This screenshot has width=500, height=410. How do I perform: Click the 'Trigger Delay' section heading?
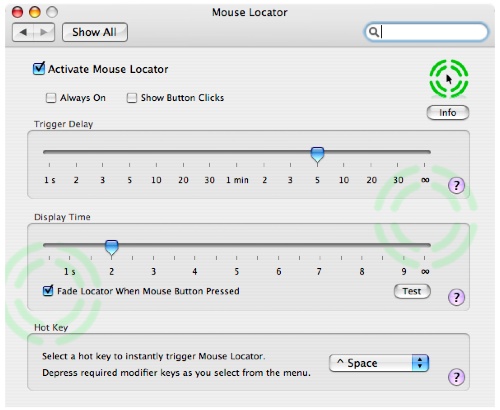(x=63, y=124)
